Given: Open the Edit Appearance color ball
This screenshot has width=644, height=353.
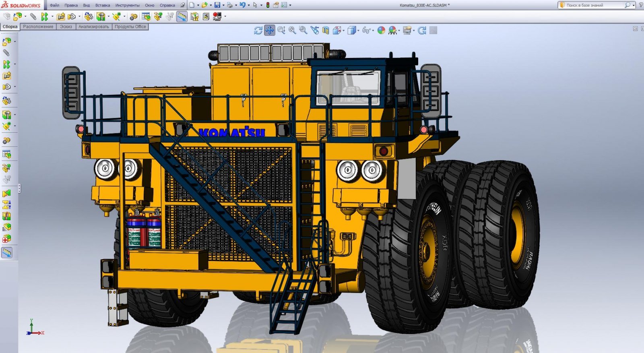Looking at the screenshot, I should [381, 31].
